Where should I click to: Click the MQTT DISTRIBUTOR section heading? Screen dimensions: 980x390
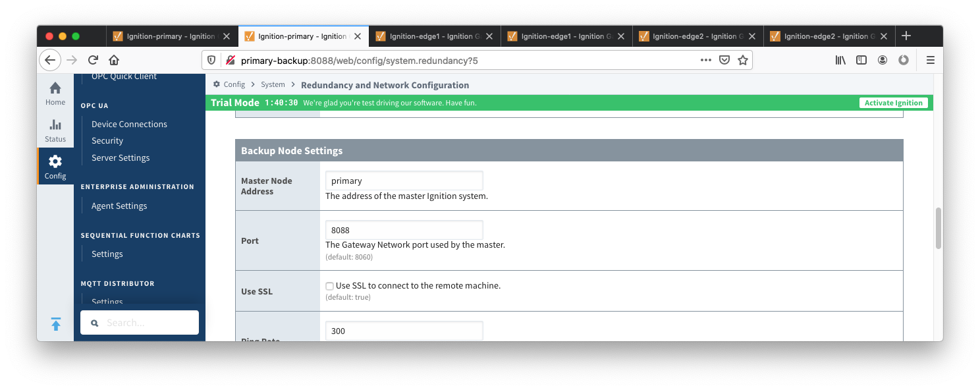(117, 283)
